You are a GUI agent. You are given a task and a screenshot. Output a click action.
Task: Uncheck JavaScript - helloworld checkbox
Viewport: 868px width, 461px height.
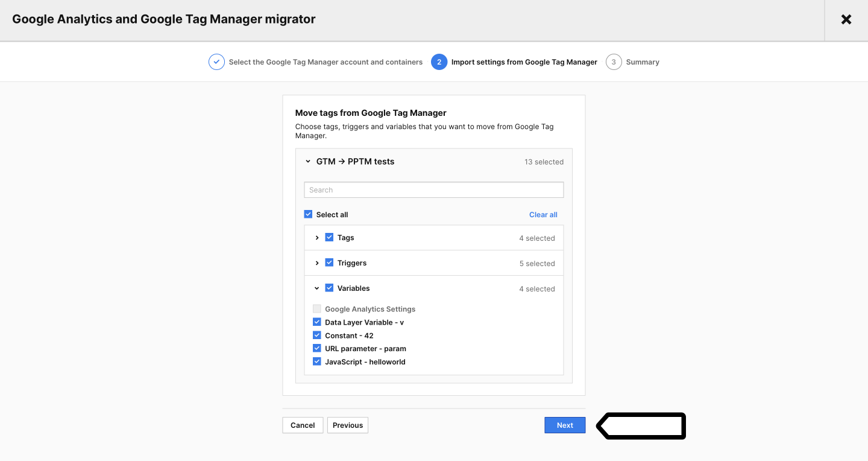point(317,361)
